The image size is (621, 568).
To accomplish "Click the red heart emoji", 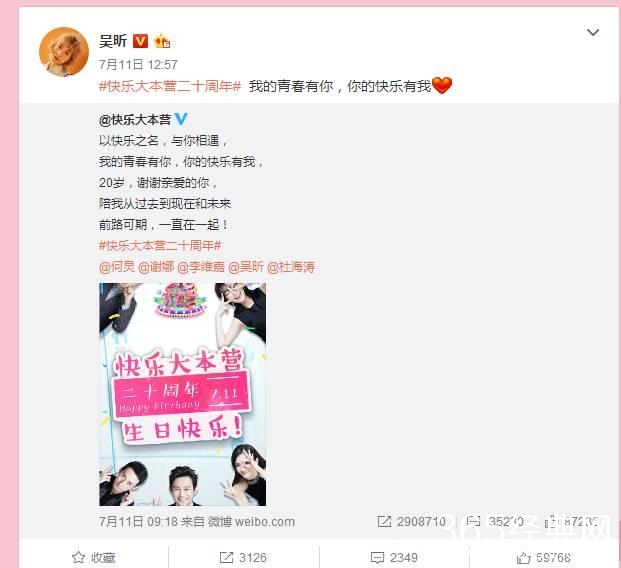I will 442,85.
